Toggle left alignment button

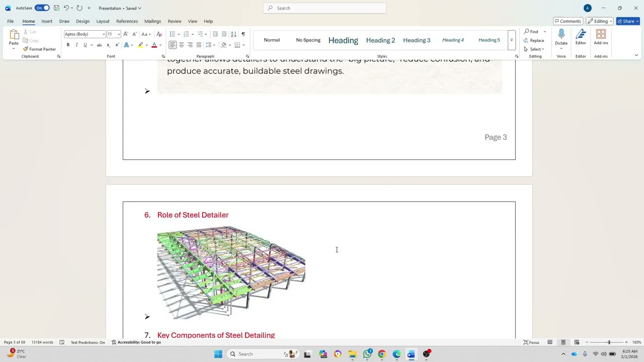pos(173,45)
